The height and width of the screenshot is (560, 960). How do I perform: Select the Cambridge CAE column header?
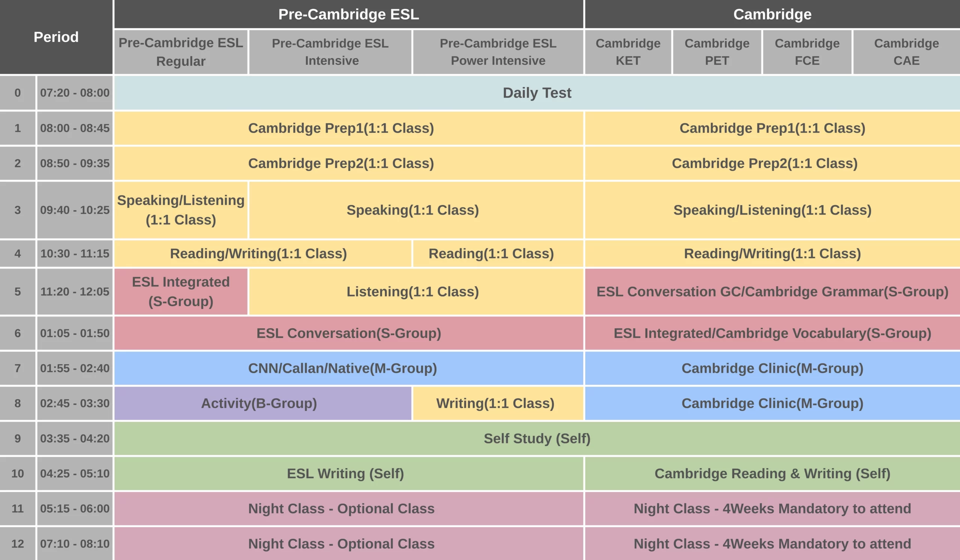(906, 52)
